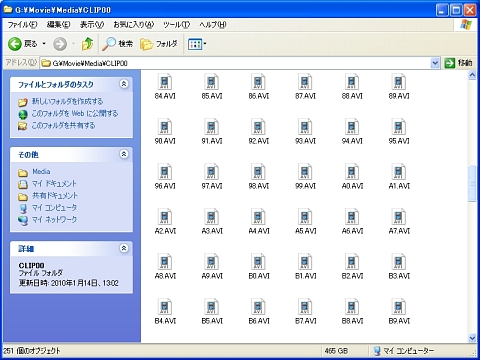
Task: Click the 新しいフォルダを作成する link
Action: [67, 101]
